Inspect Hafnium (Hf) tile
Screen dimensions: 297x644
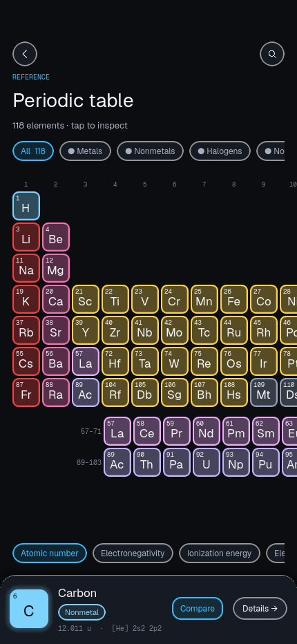pos(115,361)
